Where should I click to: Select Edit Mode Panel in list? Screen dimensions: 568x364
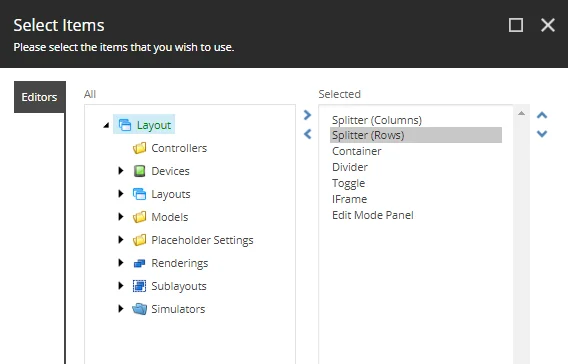372,215
